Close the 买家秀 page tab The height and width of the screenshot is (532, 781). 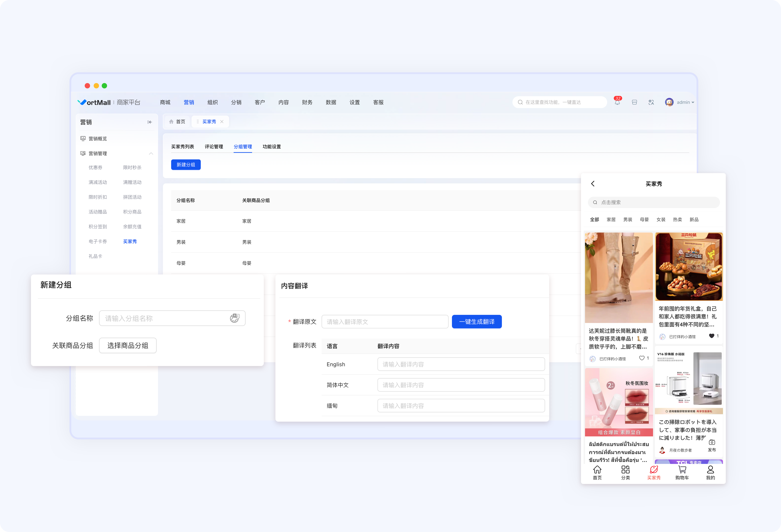tap(222, 122)
